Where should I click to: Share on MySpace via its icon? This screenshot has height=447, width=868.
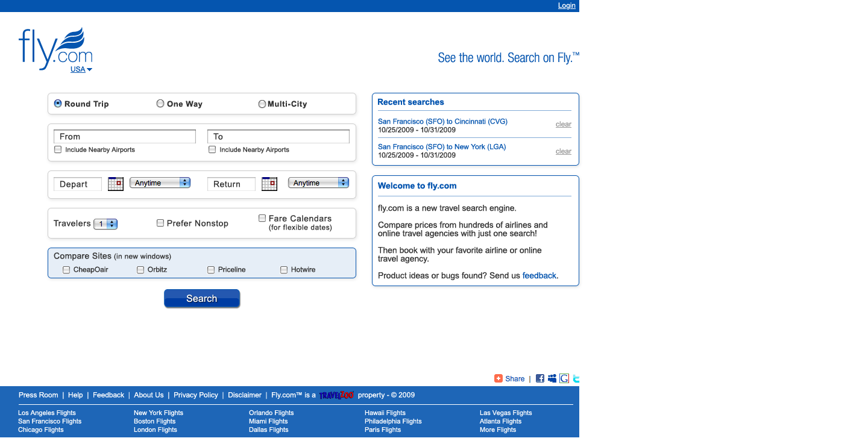[x=552, y=378]
